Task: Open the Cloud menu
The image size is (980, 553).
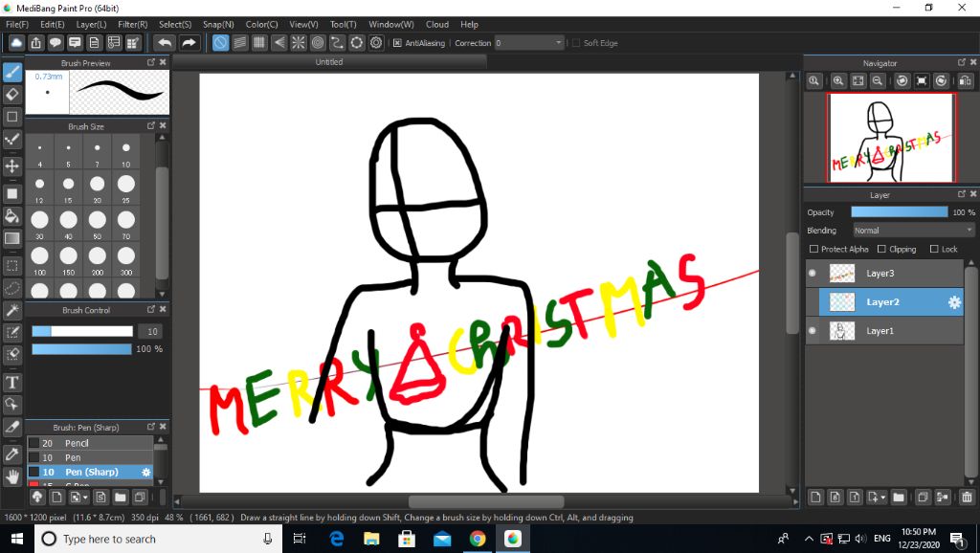Action: (x=436, y=24)
